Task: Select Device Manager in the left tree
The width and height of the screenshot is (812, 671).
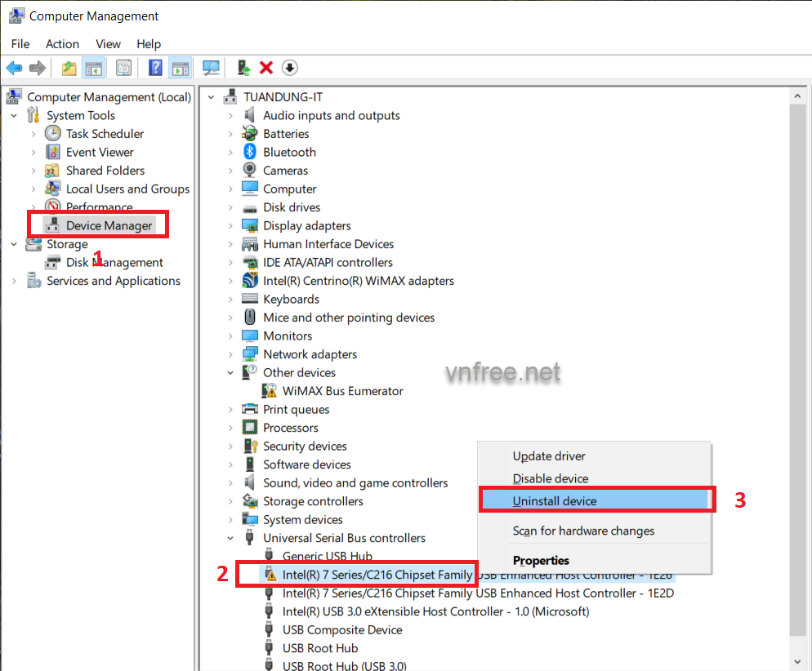Action: (x=109, y=225)
